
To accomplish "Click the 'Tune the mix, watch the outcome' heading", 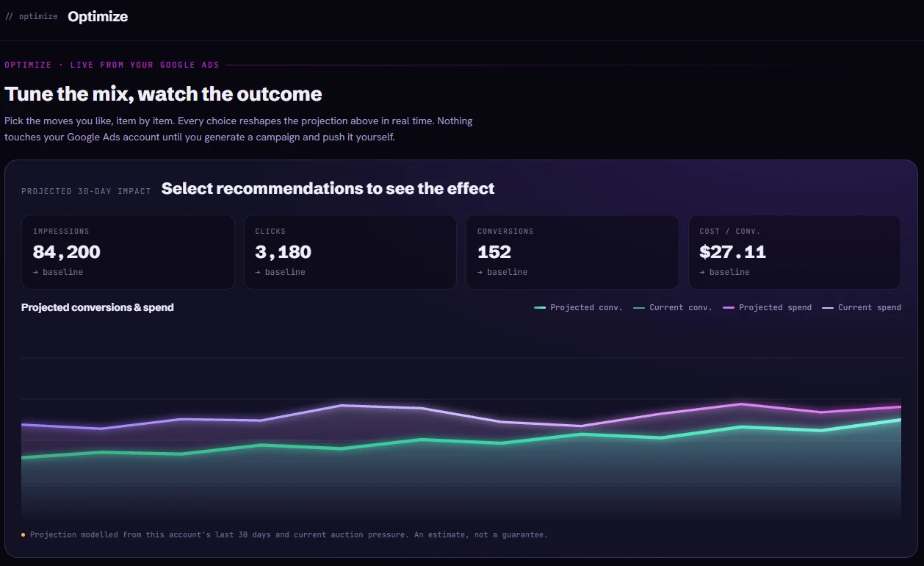I will click(163, 94).
